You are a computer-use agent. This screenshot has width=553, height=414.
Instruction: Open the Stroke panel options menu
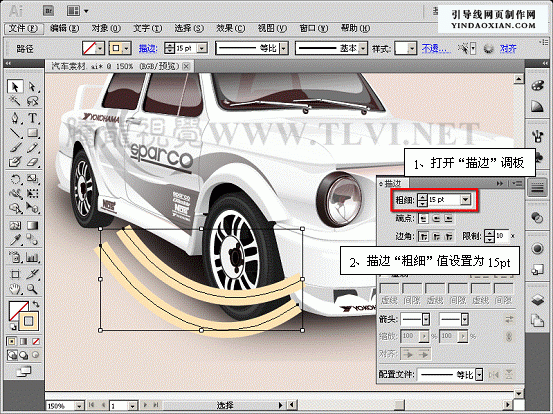[x=518, y=183]
